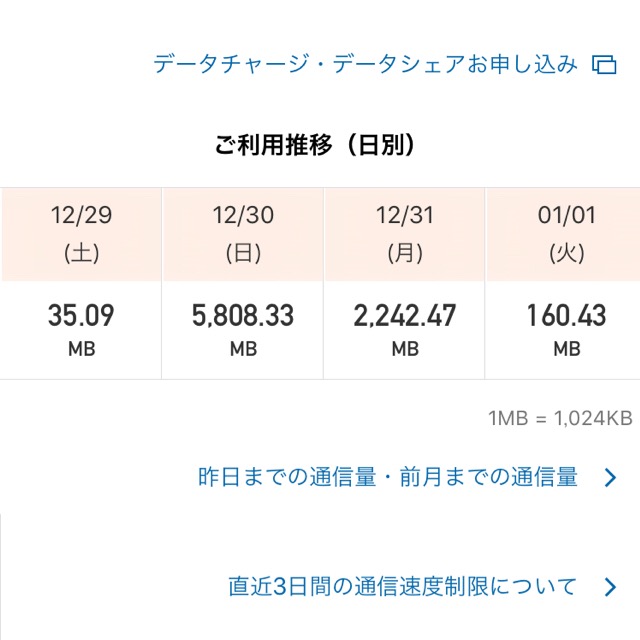Click chevron next to 通信速度制限について
The image size is (640, 640).
(611, 586)
